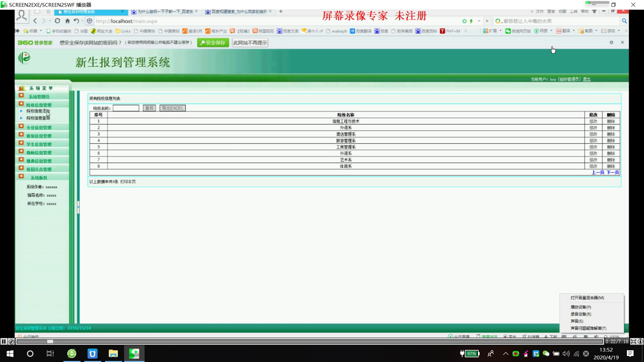The height and width of the screenshot is (362, 644).
Task: Open the 截图 screenshot dropdown
Action: [x=588, y=31]
